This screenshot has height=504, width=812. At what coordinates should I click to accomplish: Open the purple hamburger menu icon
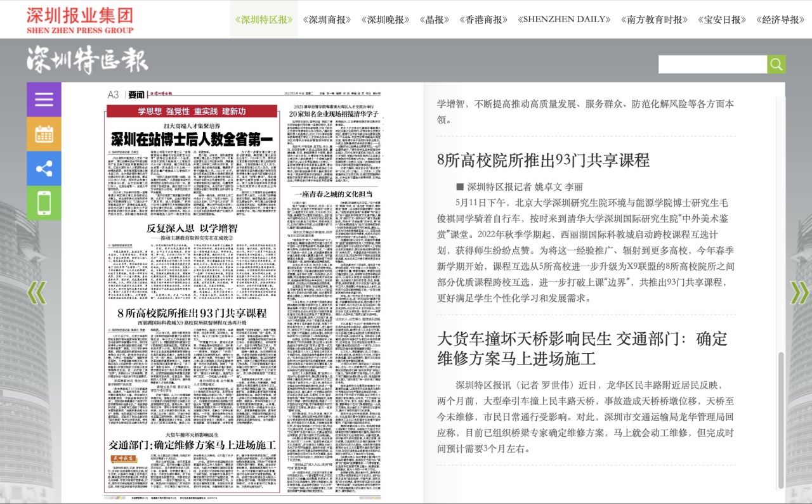click(44, 100)
